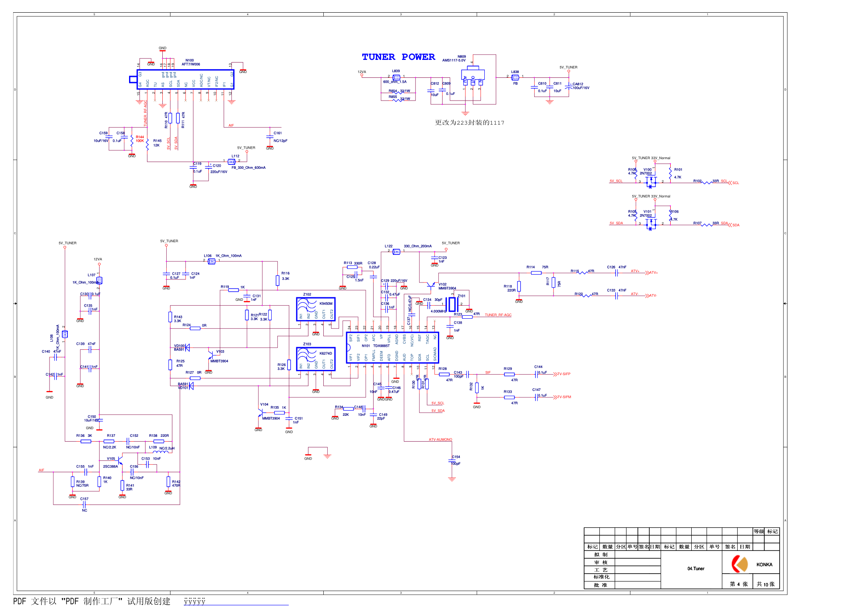Click the L109 NC/2.2uH inductor coil
The height and width of the screenshot is (613, 868).
[161, 452]
